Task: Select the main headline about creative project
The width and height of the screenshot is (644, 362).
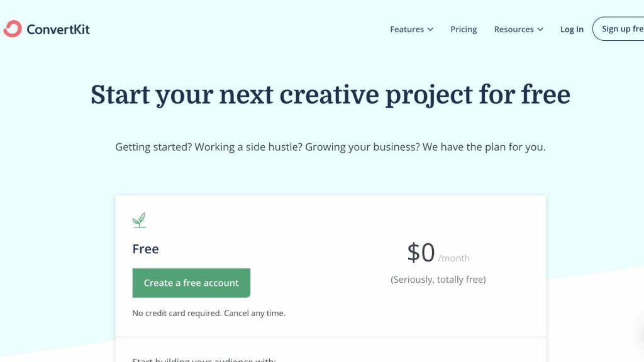Action: coord(330,95)
